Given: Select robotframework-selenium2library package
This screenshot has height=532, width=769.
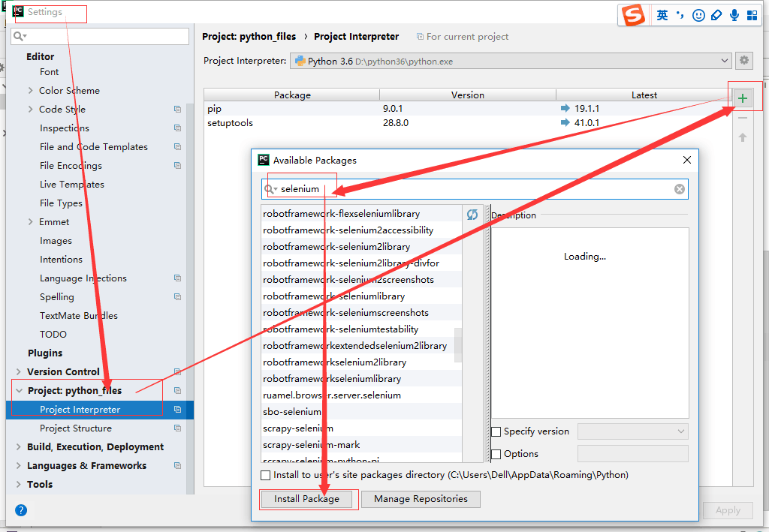Looking at the screenshot, I should [361, 247].
